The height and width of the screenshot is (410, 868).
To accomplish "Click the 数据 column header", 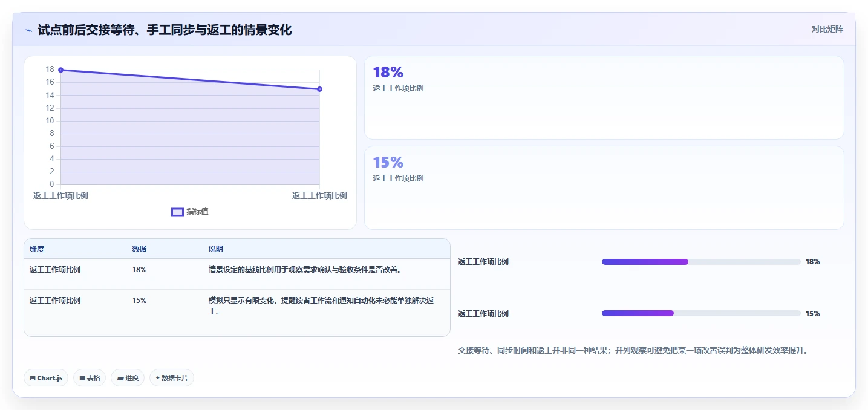I will point(139,249).
